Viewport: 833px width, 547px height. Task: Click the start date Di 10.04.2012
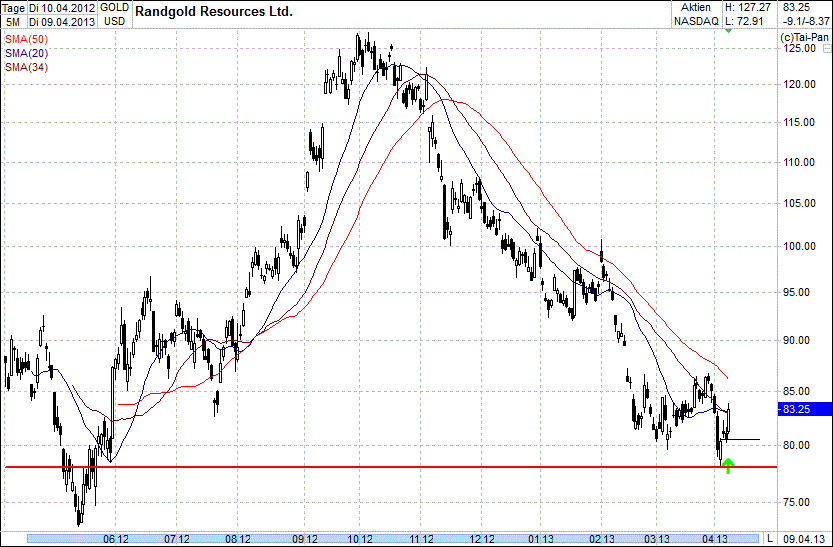tap(60, 7)
